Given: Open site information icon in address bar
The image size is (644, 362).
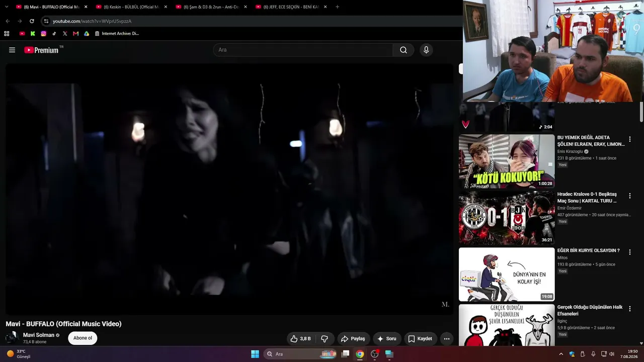Looking at the screenshot, I should click(46, 21).
